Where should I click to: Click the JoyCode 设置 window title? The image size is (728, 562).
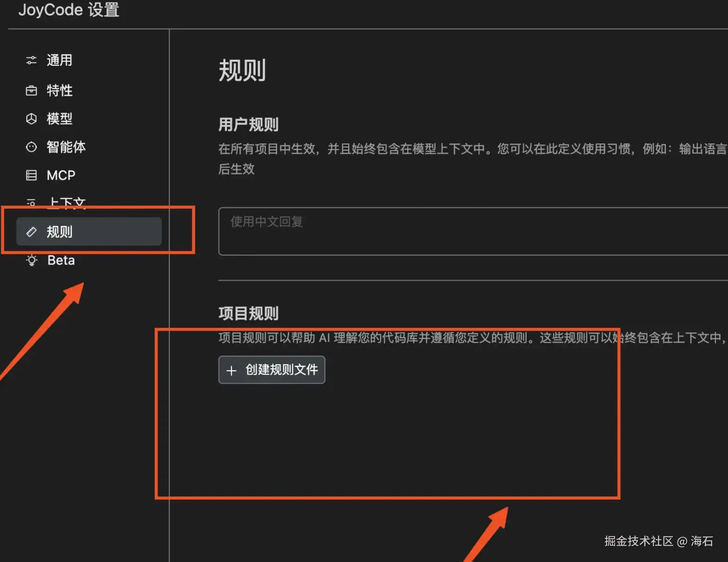(x=69, y=10)
